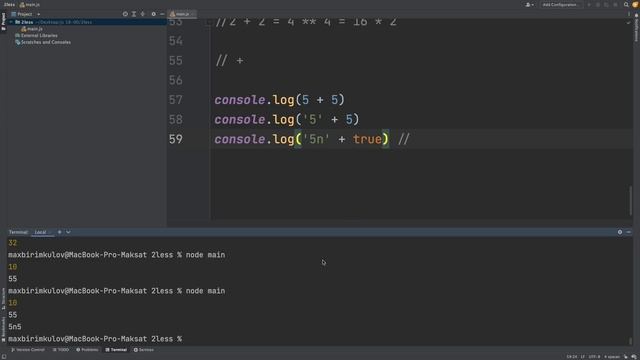Select Scratches and Consoles node
This screenshot has width=640, height=360.
pos(43,42)
